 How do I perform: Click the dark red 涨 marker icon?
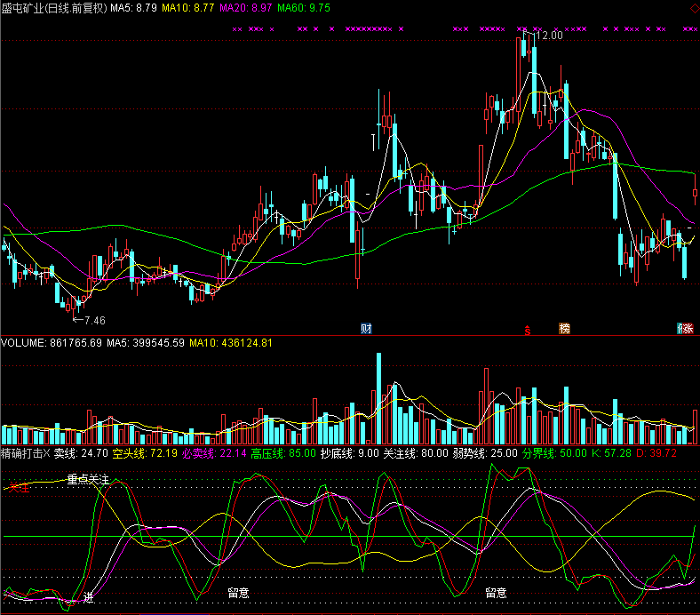coord(688,329)
